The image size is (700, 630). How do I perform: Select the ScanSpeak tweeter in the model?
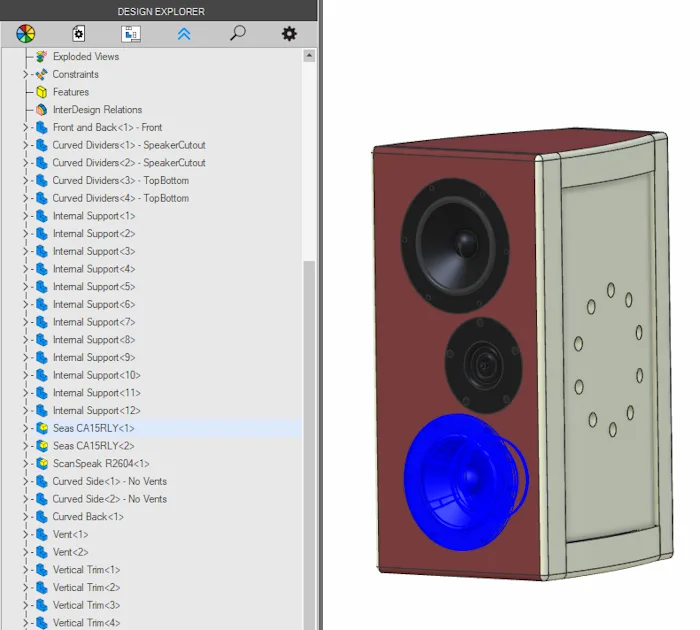click(x=483, y=366)
